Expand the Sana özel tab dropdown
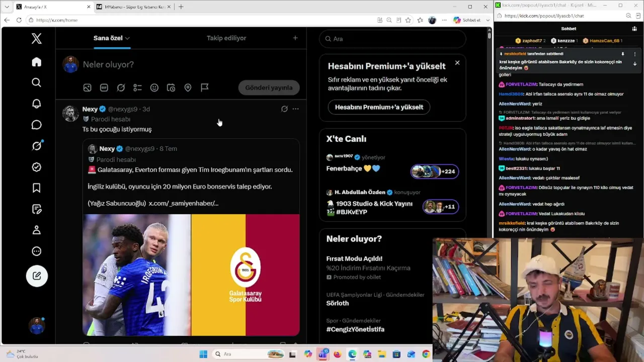644x362 pixels. click(127, 38)
